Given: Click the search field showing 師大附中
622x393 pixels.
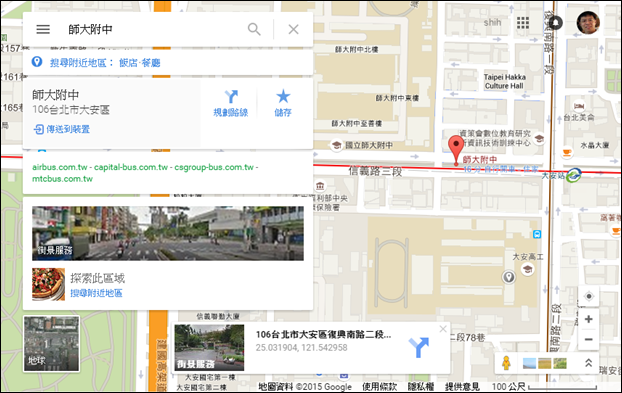Looking at the screenshot, I should [x=155, y=29].
